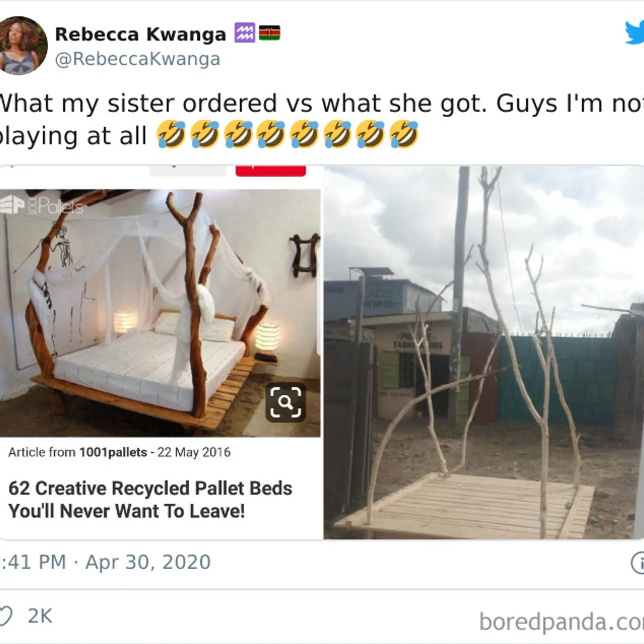
Task: Open the delivered branch bed photo
Action: point(484,353)
